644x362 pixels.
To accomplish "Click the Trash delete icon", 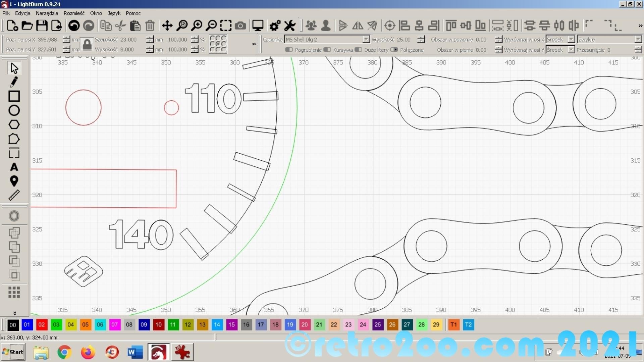I will pos(150,25).
